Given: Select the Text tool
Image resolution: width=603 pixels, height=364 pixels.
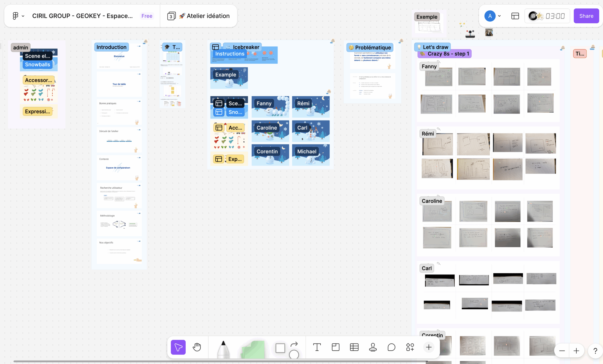Looking at the screenshot, I should (317, 347).
